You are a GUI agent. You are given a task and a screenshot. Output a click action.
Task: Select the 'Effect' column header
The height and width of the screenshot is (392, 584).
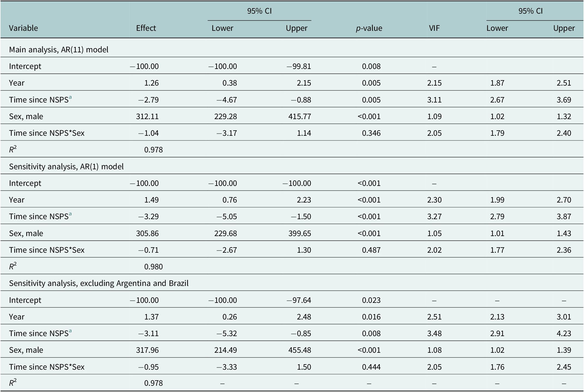click(x=146, y=28)
